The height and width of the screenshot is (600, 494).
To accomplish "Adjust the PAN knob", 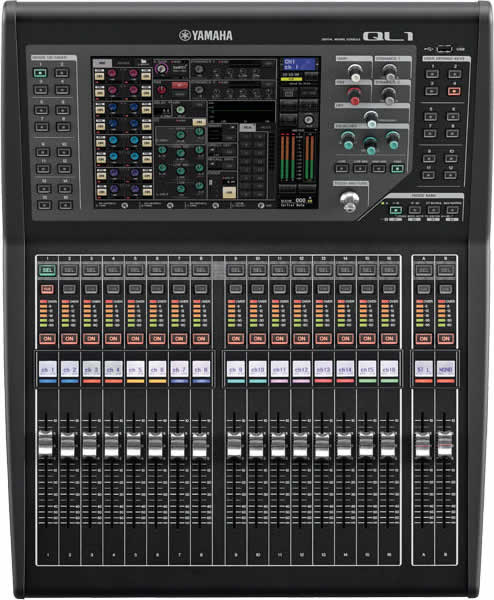I will click(x=370, y=118).
